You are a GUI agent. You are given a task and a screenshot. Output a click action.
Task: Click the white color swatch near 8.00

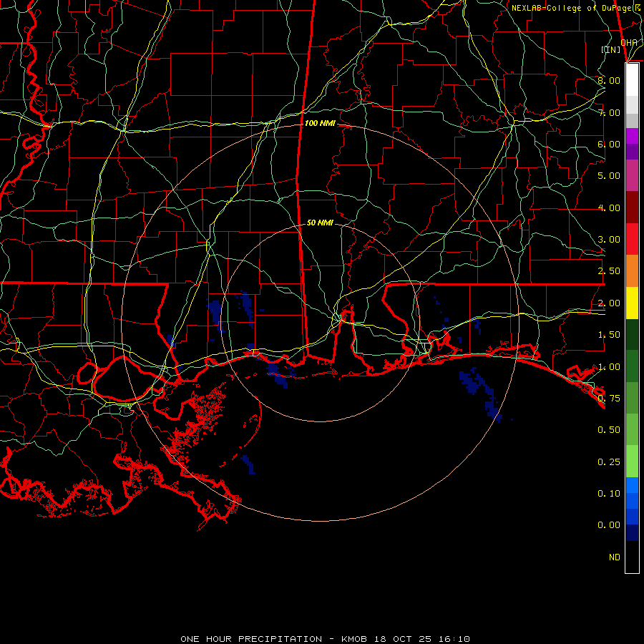click(632, 80)
